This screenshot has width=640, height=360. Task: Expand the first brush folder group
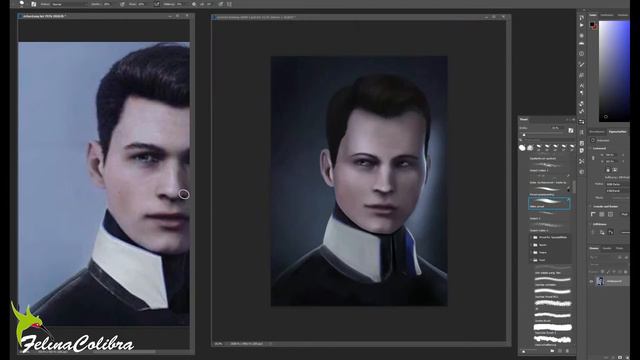531,237
